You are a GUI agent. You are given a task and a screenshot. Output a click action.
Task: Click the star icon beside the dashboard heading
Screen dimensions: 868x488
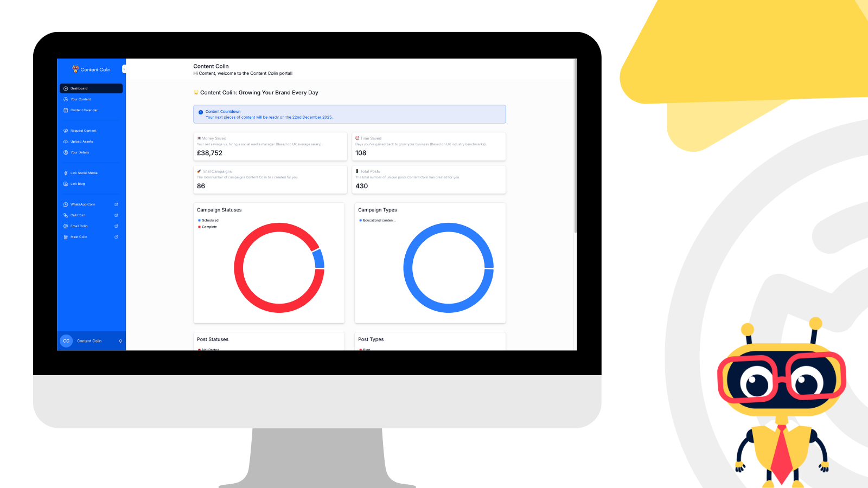[x=196, y=93]
